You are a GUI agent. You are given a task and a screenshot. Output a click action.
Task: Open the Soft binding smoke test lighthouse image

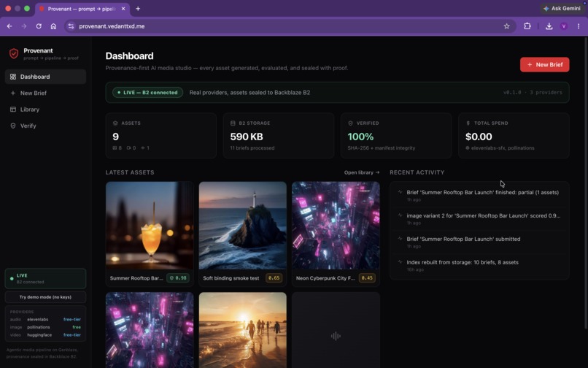(x=243, y=226)
